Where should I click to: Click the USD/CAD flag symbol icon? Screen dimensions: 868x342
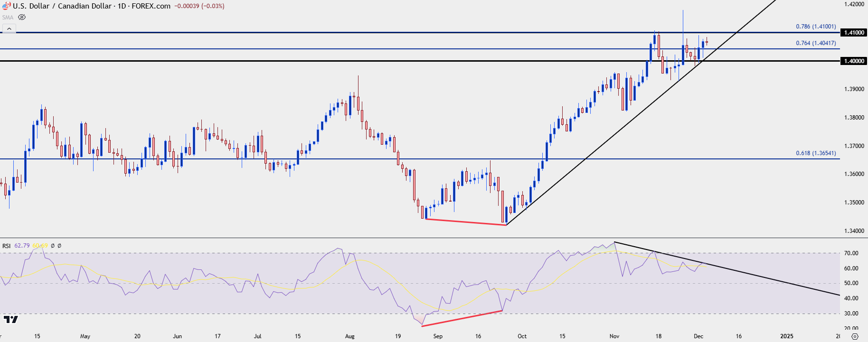click(6, 6)
